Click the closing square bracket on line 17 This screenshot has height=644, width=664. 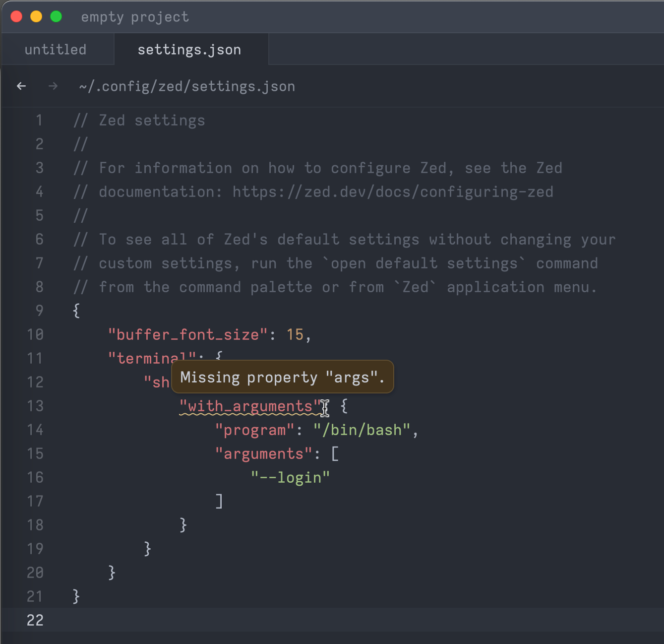point(219,502)
